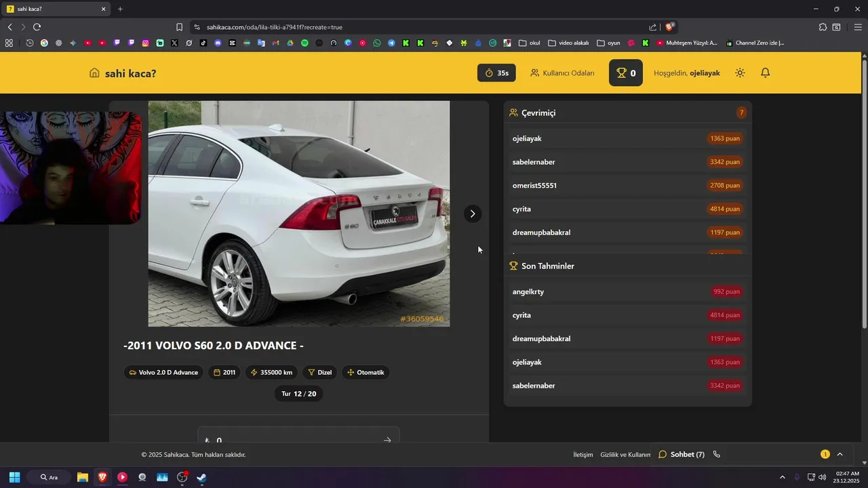Open Muhteşem Yüzyıl bookmark
The width and height of the screenshot is (868, 488).
tap(687, 43)
